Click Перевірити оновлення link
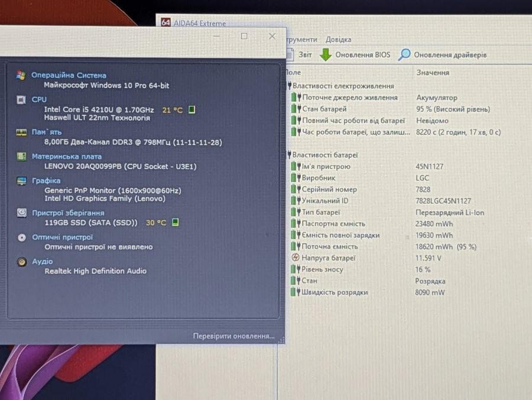 coord(233,336)
